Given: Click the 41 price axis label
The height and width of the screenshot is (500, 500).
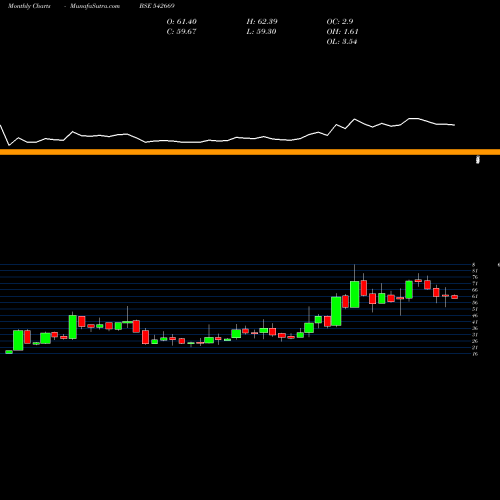Looking at the screenshot, I should (x=475, y=322).
